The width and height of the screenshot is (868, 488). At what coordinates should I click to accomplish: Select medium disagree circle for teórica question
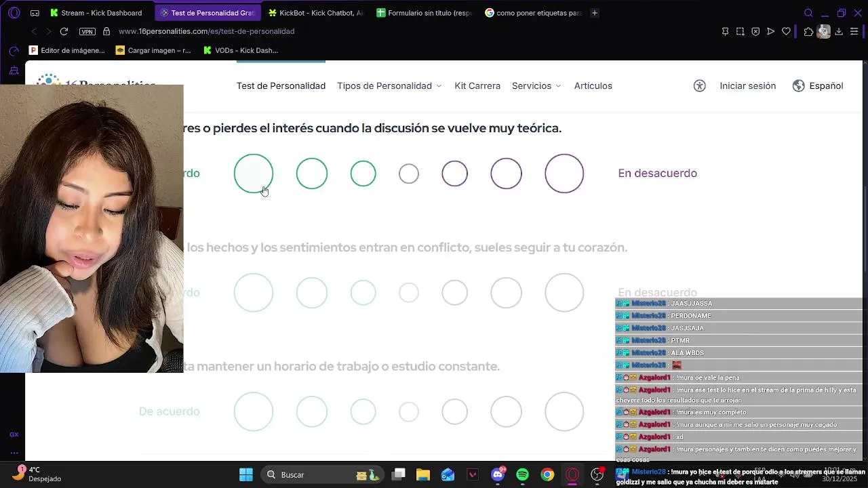pos(506,174)
